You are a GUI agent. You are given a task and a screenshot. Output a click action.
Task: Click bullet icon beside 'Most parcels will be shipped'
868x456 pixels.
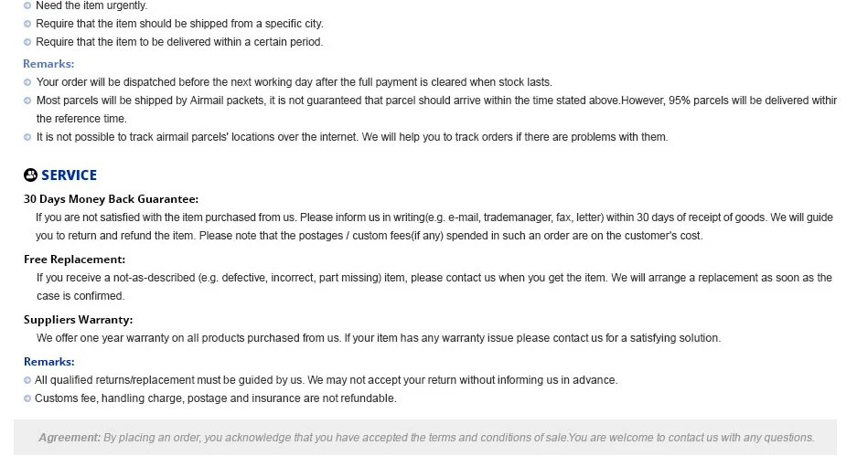[27, 101]
